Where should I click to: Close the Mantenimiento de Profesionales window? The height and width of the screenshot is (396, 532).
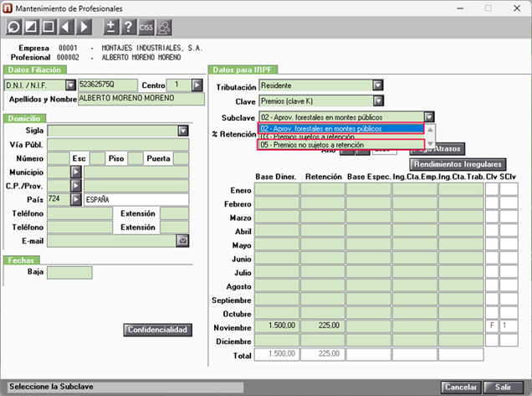[517, 8]
